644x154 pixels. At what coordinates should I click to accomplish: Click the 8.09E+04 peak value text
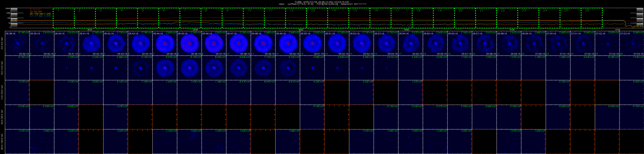click(x=221, y=57)
